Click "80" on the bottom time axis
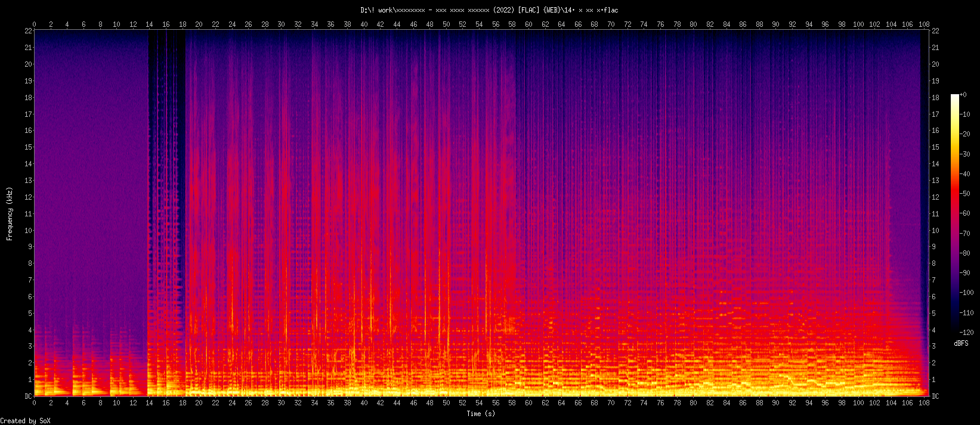Screen dimensions: 980x425 [693, 403]
